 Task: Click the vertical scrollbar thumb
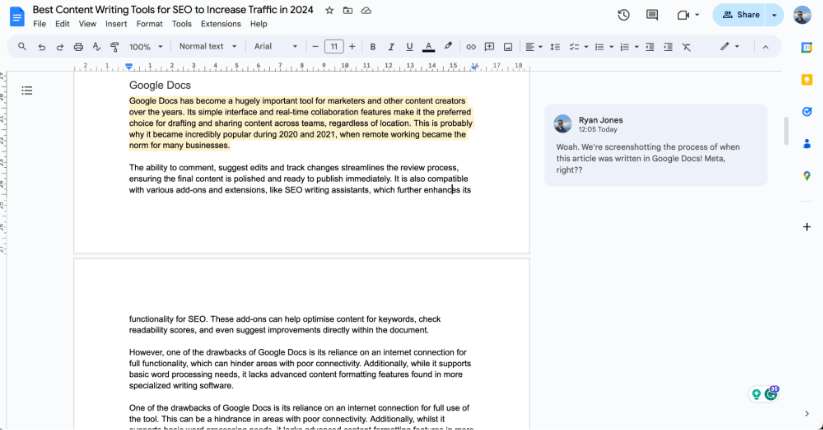pyautogui.click(x=786, y=130)
